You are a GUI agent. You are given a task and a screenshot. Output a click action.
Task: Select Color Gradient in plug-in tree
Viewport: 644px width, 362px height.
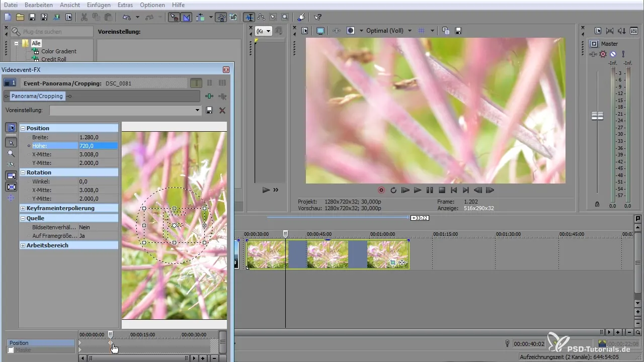coord(58,51)
